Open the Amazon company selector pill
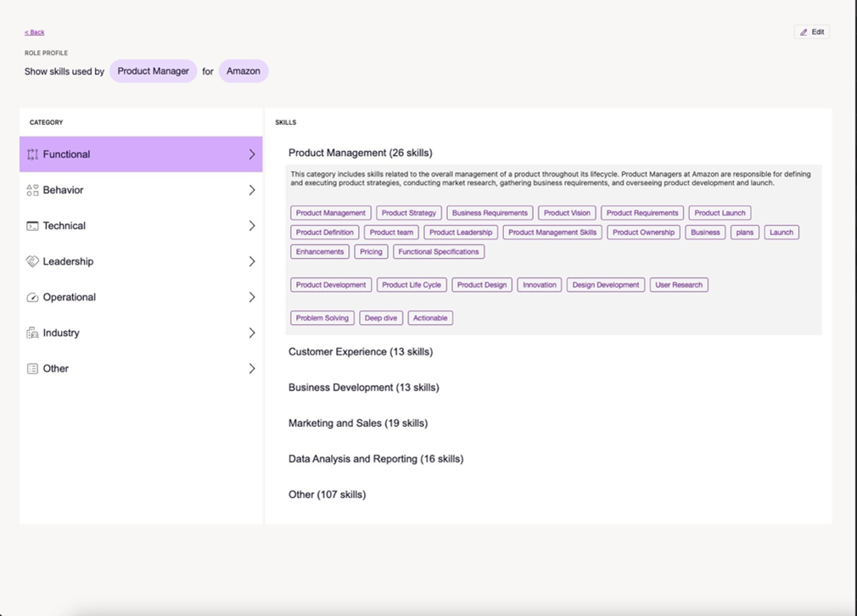The width and height of the screenshot is (857, 616). click(244, 71)
